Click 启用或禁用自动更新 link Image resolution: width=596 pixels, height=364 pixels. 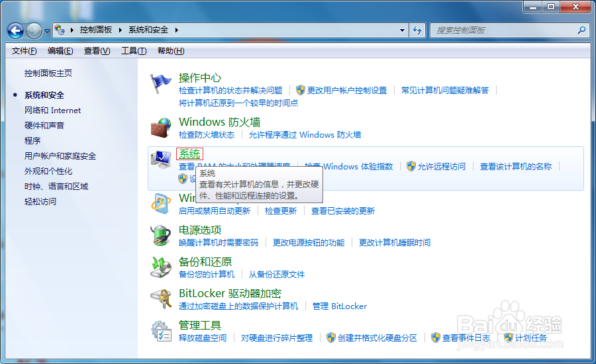tap(215, 211)
